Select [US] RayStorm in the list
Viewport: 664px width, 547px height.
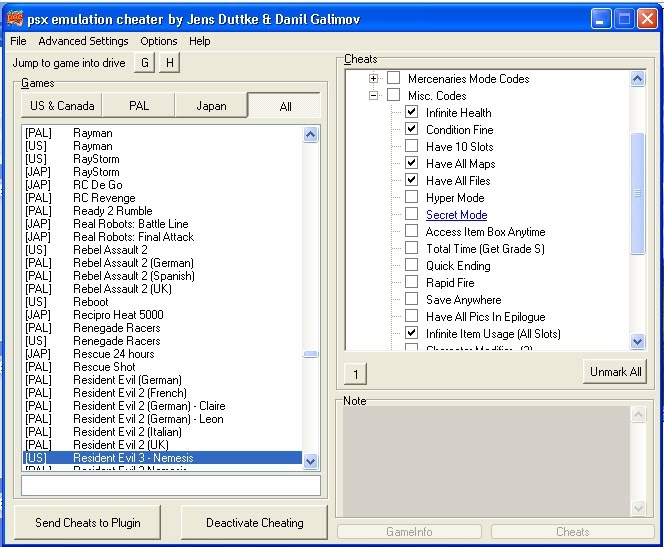pyautogui.click(x=163, y=159)
